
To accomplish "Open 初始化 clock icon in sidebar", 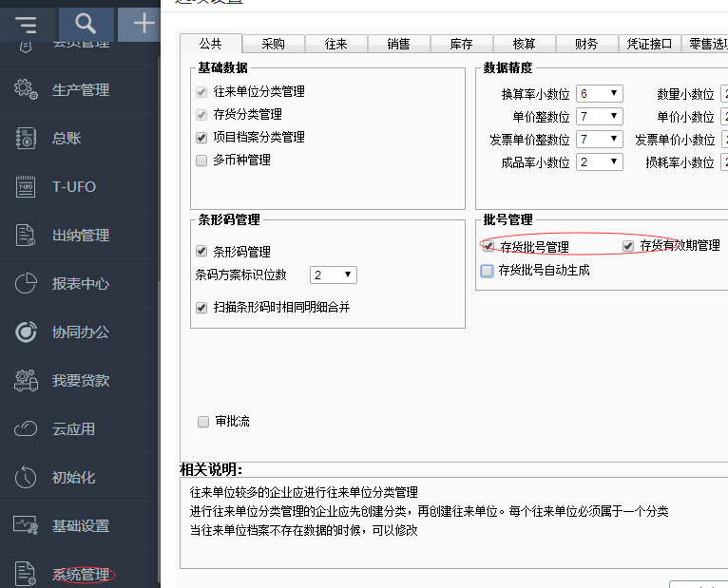I will 26,478.
